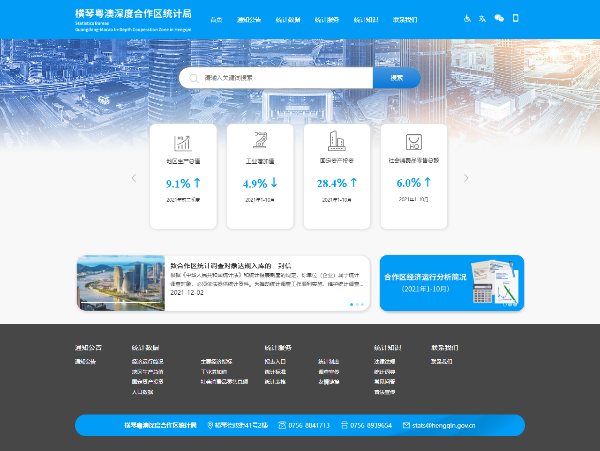Open the 首页 navigation tab

(x=217, y=19)
